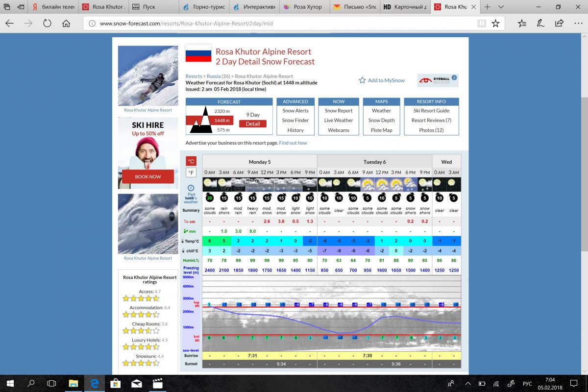This screenshot has height=392, width=588.
Task: Select the 575 m base elevation
Action: click(x=223, y=130)
